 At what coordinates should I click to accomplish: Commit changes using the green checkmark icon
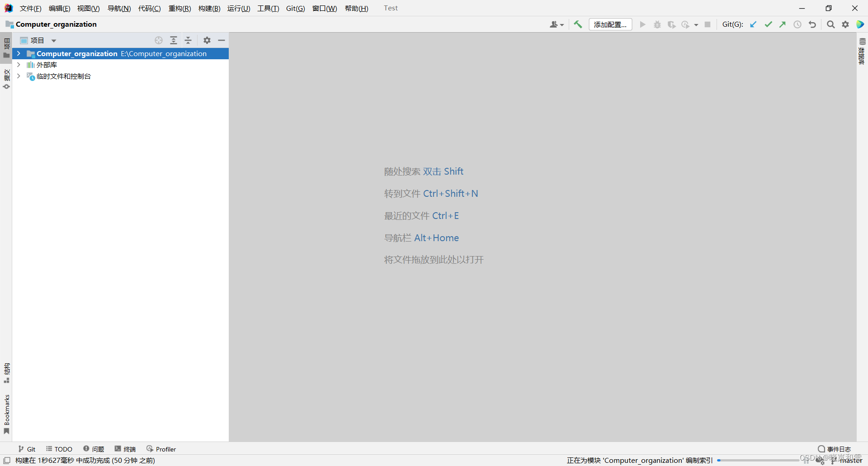pos(768,24)
